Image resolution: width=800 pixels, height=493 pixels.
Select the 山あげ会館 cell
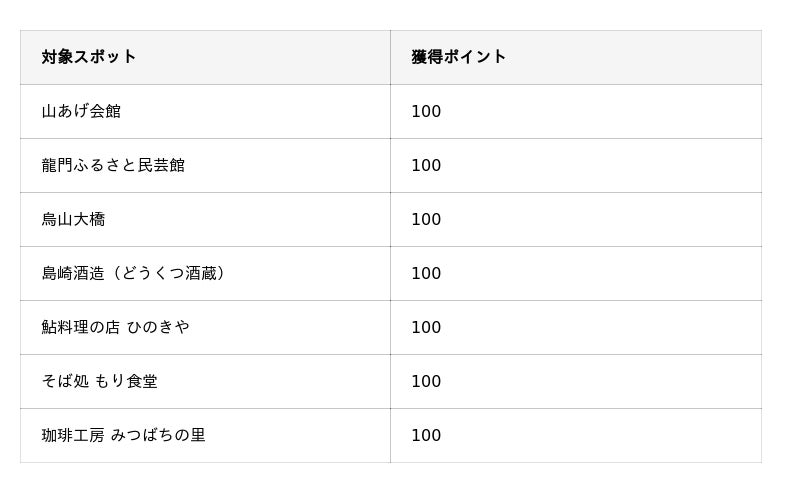pos(205,111)
